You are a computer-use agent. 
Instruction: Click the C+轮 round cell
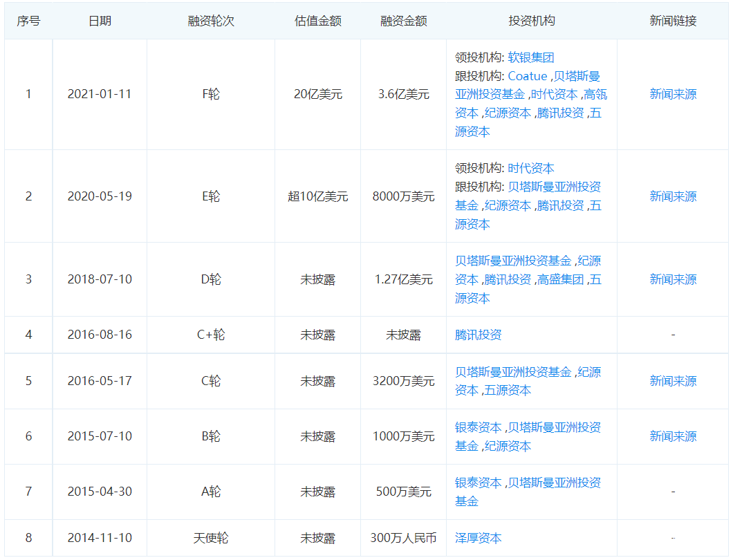pyautogui.click(x=211, y=335)
